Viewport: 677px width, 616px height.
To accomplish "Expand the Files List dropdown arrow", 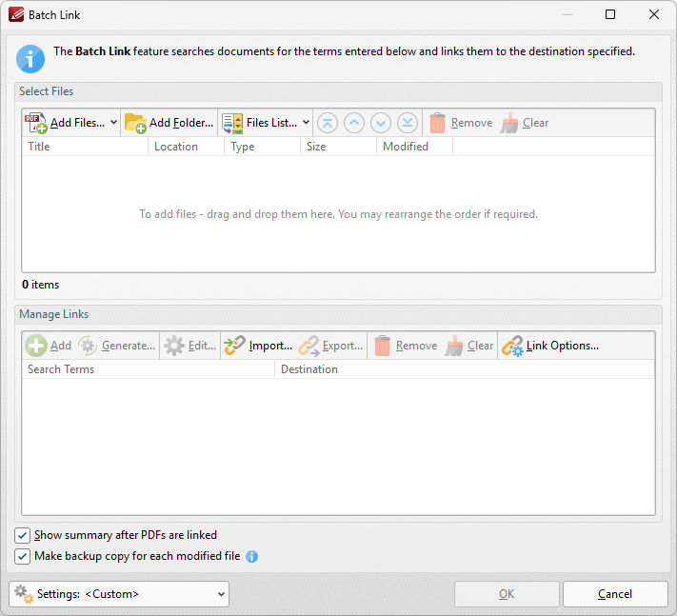I will point(306,123).
